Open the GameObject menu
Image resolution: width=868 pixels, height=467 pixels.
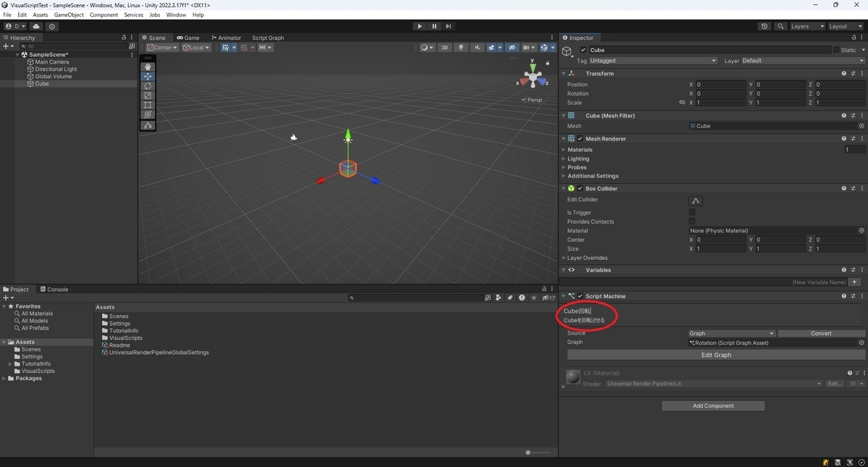click(x=69, y=14)
